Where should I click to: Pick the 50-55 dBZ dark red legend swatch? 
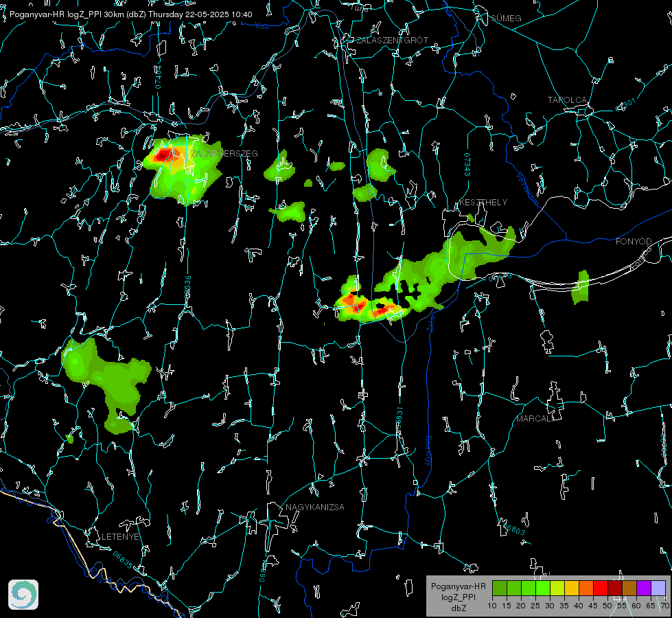pos(614,588)
